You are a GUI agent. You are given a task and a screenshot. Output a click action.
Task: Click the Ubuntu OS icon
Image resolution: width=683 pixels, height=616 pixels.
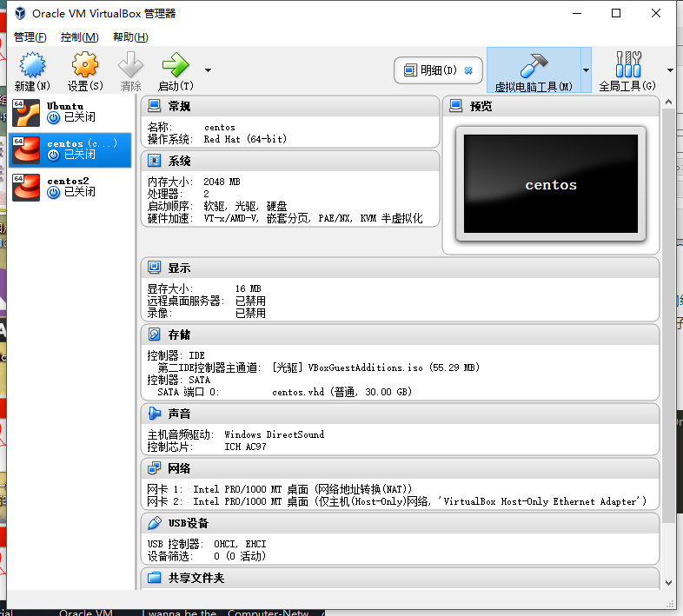(x=26, y=112)
